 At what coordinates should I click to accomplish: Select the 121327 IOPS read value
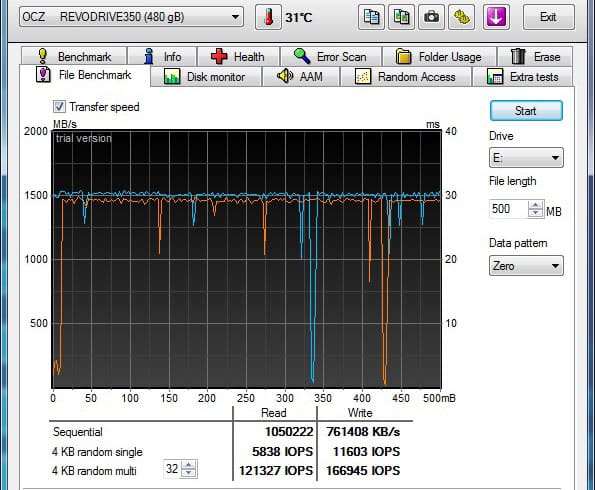(276, 471)
